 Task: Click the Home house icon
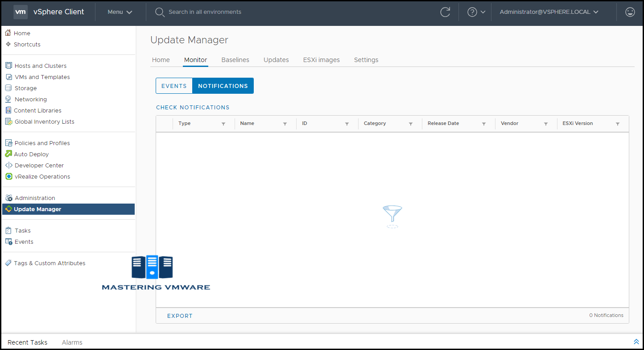coord(8,33)
